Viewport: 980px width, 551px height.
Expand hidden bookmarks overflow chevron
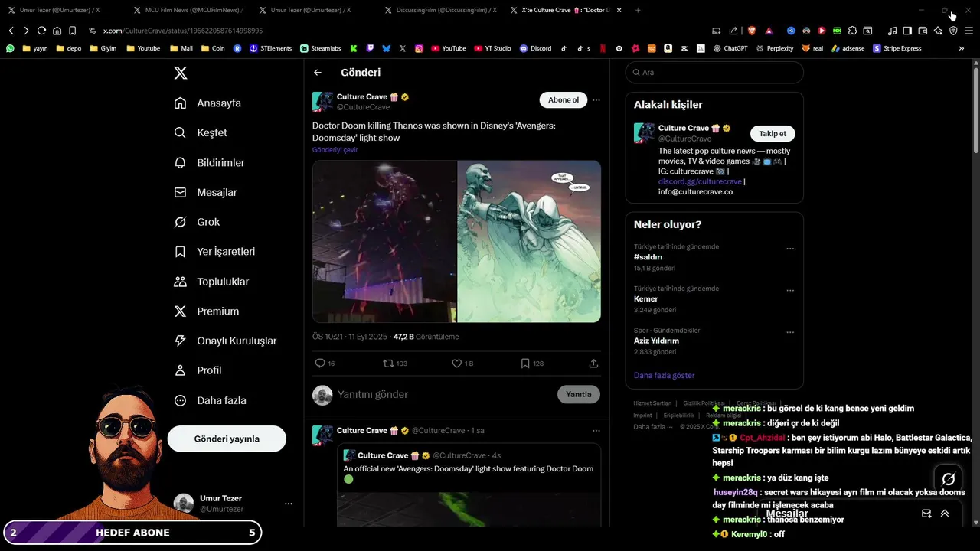962,48
